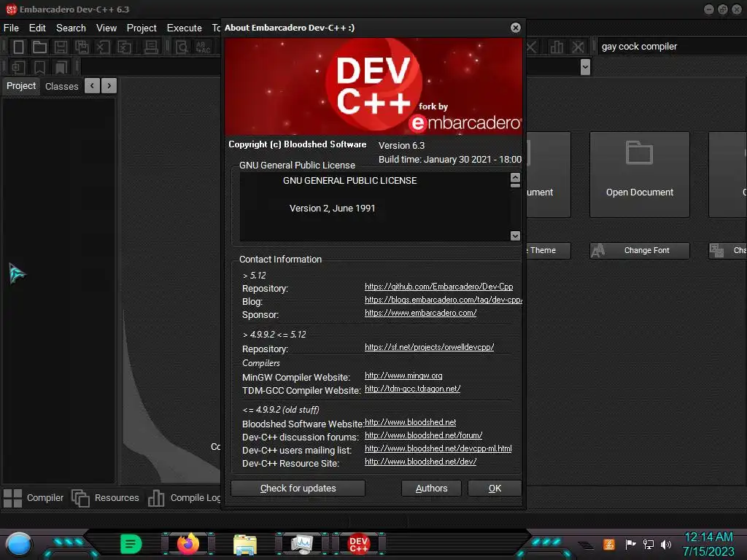
Task: Click the New file toolbar icon
Action: click(18, 47)
